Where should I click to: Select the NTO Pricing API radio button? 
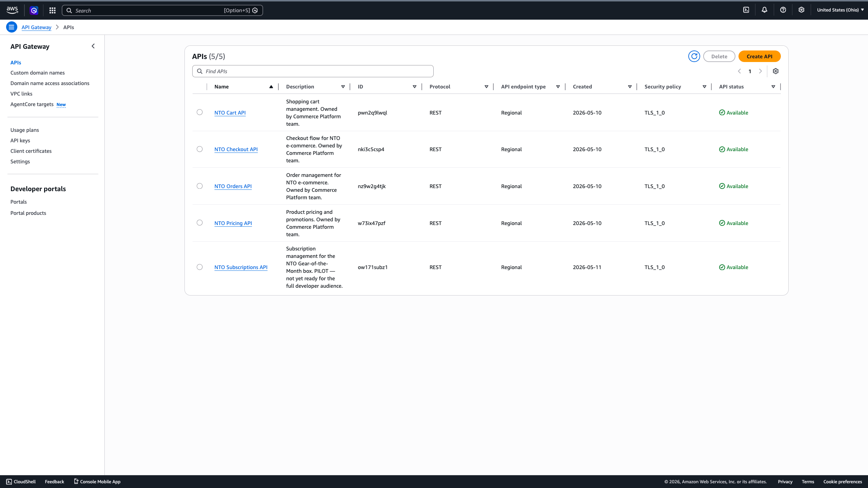click(200, 223)
